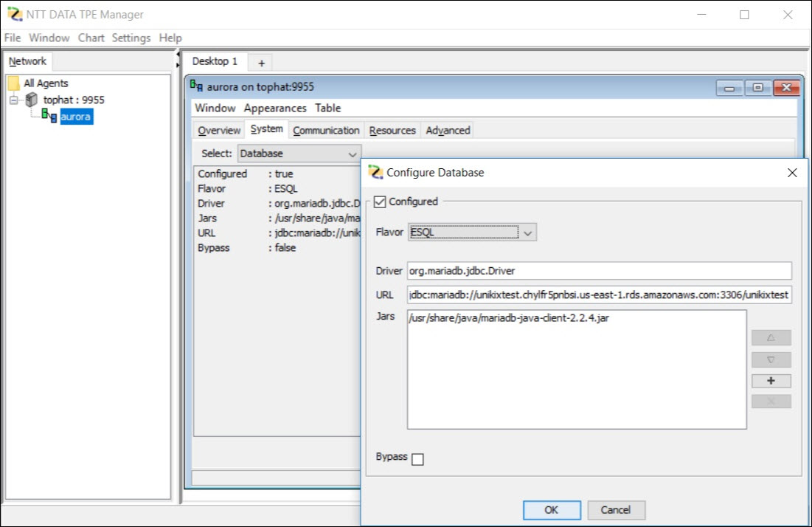This screenshot has height=527, width=812.
Task: Close the NTT DATA TPE Manager window
Action: (x=788, y=15)
